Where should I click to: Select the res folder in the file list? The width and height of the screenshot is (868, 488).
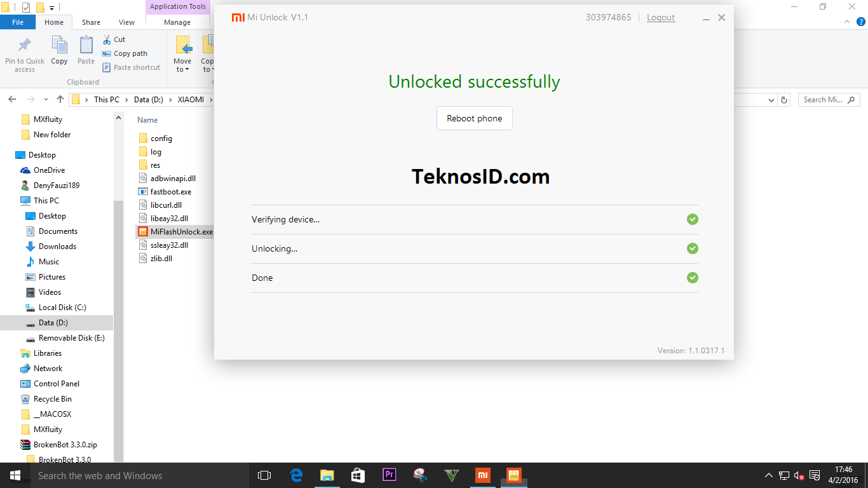[149, 165]
